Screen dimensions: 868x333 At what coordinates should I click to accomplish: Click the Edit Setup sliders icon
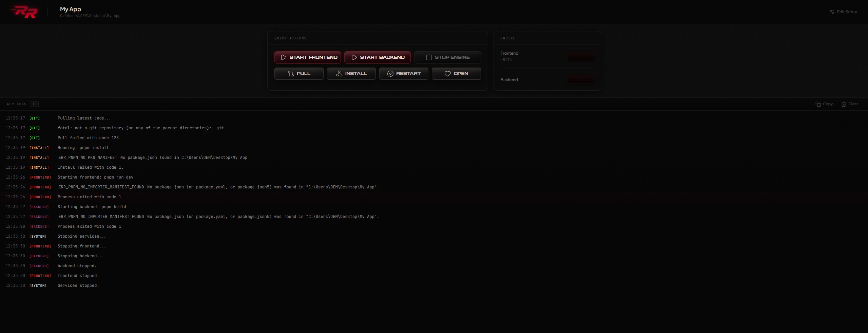coord(832,12)
